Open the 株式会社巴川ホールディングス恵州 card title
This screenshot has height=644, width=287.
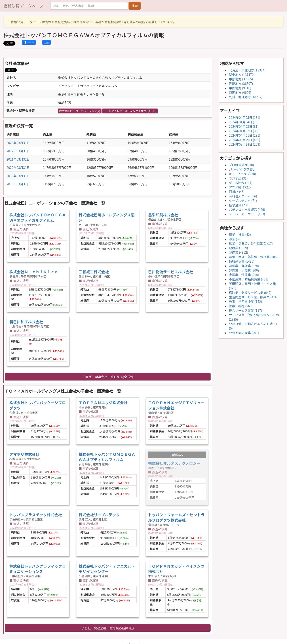pyautogui.click(x=107, y=217)
